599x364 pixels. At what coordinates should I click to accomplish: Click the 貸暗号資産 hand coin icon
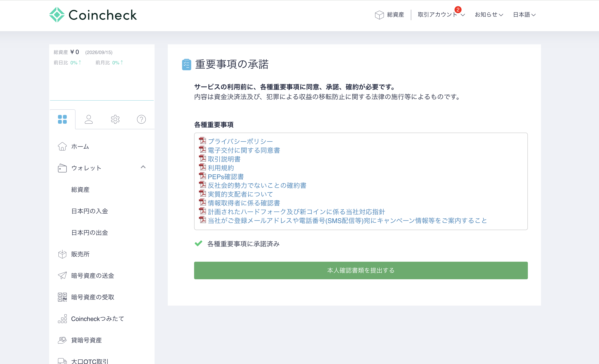[x=62, y=340]
